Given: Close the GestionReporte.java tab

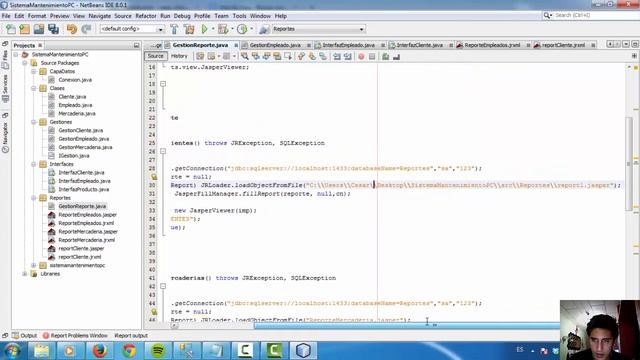Looking at the screenshot, I should pyautogui.click(x=236, y=45).
